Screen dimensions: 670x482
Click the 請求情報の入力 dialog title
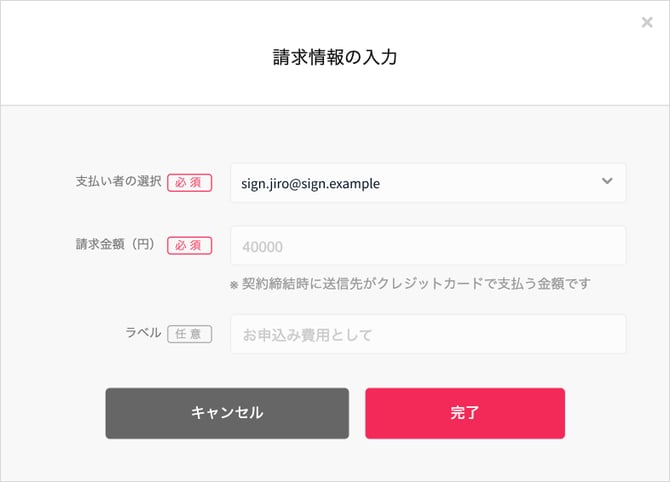(335, 57)
